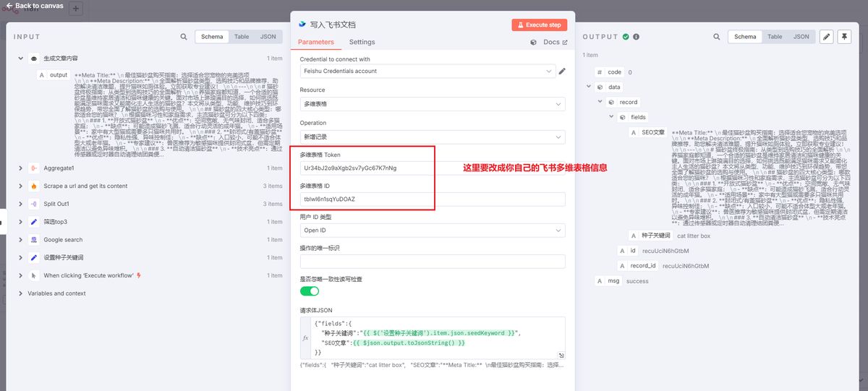
Task: Expand the Split Out1 input node
Action: (x=20, y=204)
